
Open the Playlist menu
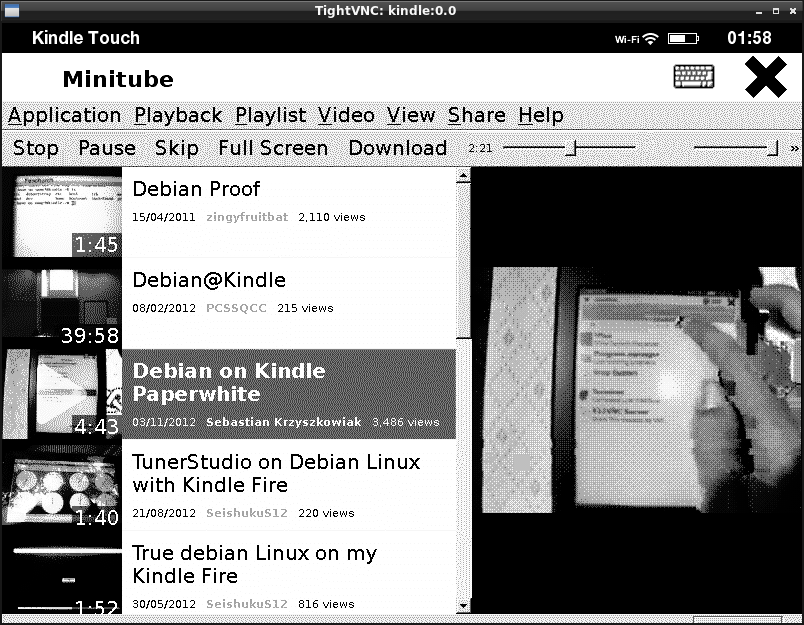(x=271, y=115)
